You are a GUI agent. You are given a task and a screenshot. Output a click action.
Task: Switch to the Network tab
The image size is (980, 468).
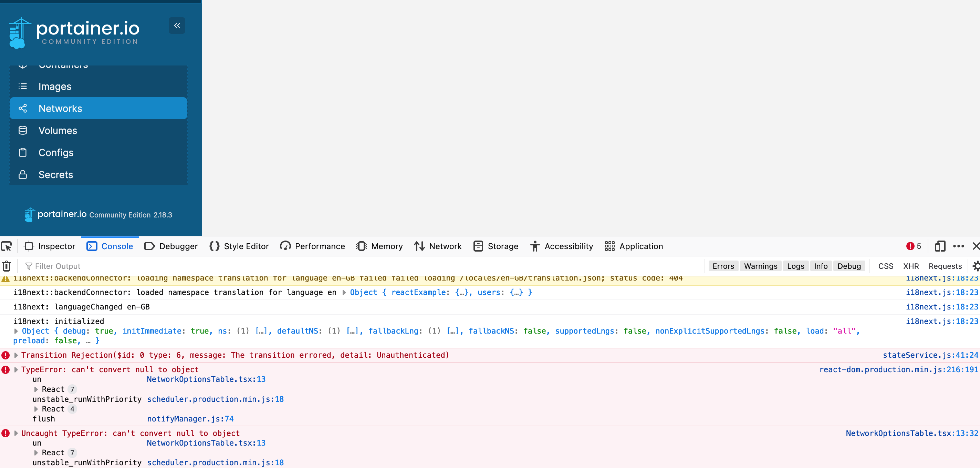(438, 246)
